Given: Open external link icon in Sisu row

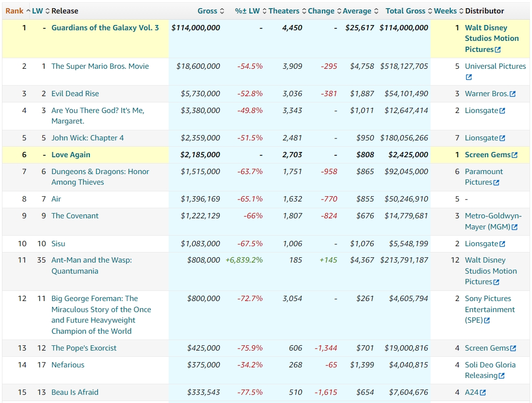Looking at the screenshot, I should [x=502, y=244].
